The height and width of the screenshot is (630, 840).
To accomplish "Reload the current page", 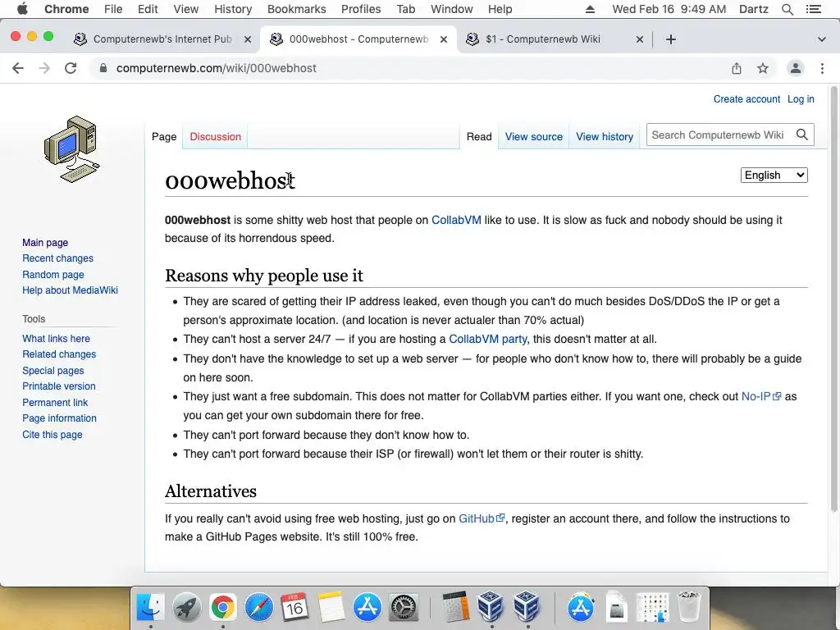I will pyautogui.click(x=71, y=68).
